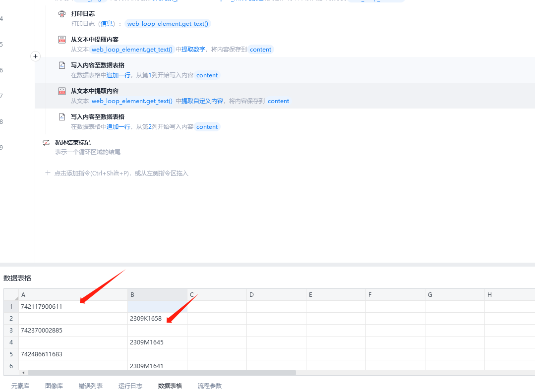
Task: Click 追加一行 in the column 2 write step
Action: click(x=119, y=126)
